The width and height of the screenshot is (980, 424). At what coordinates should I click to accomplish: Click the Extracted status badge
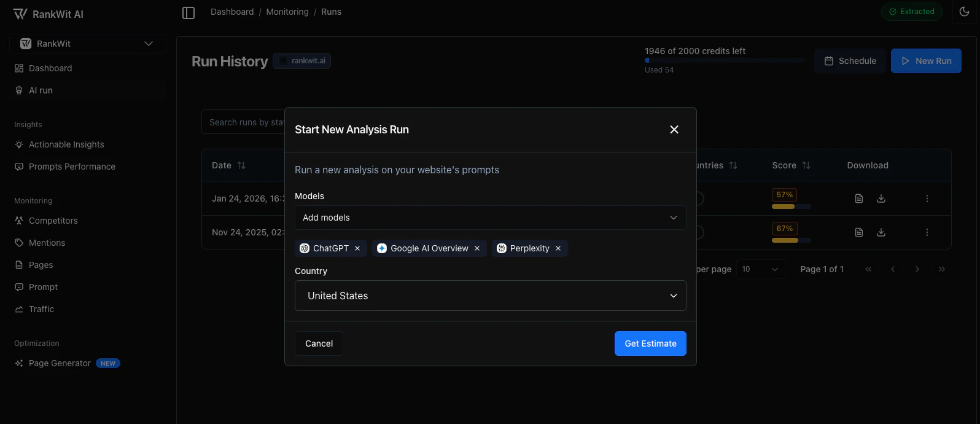click(911, 12)
